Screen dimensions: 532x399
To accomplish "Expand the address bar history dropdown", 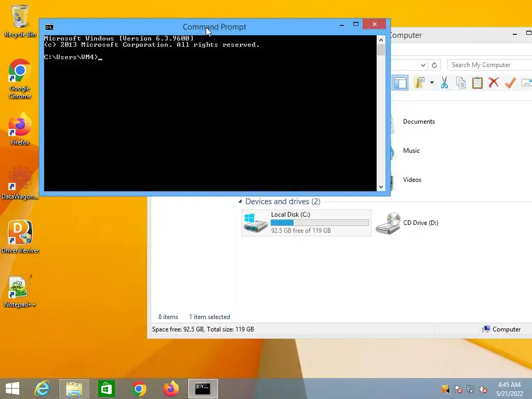I will [423, 65].
